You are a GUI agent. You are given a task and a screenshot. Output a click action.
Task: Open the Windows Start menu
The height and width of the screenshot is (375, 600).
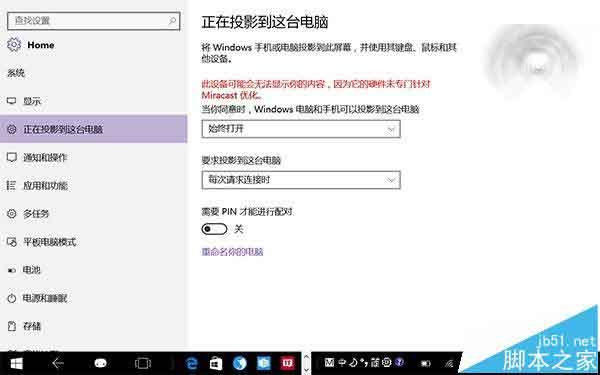[x=16, y=363]
